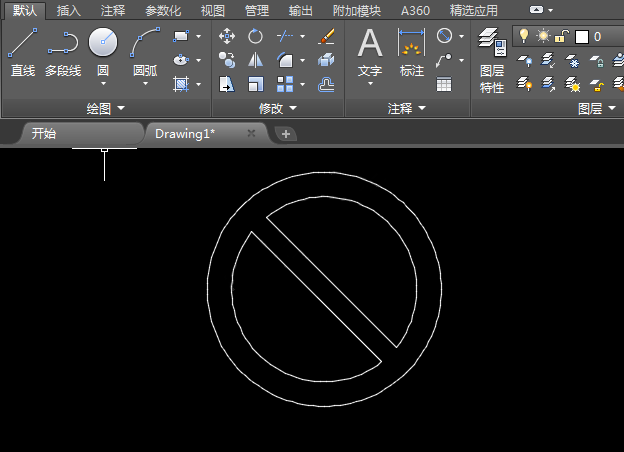The image size is (624, 452).
Task: Select the 直线 (Line) tool
Action: [x=23, y=52]
